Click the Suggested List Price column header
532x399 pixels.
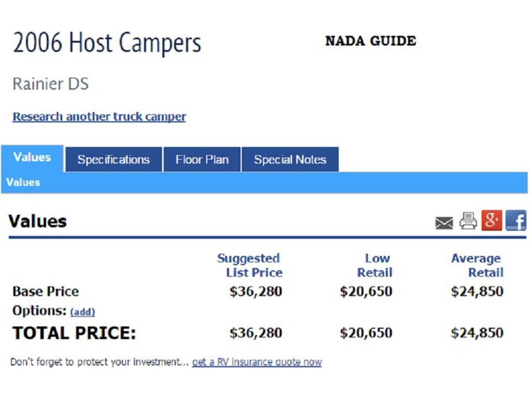click(x=250, y=265)
